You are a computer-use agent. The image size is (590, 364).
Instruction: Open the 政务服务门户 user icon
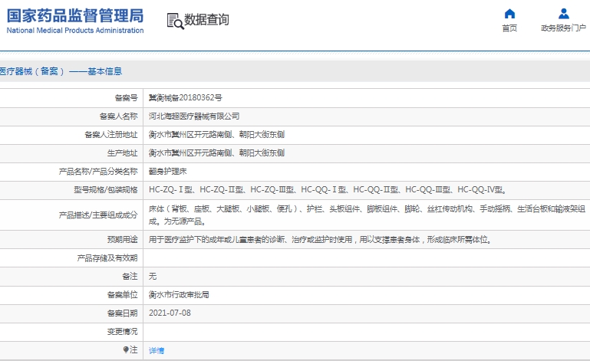(564, 14)
